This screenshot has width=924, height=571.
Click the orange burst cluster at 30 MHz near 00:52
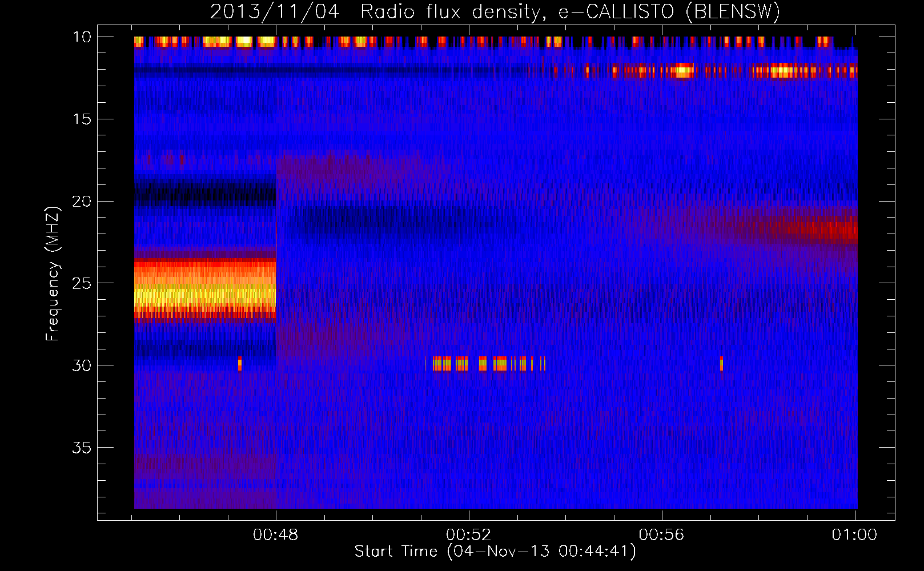pyautogui.click(x=485, y=364)
